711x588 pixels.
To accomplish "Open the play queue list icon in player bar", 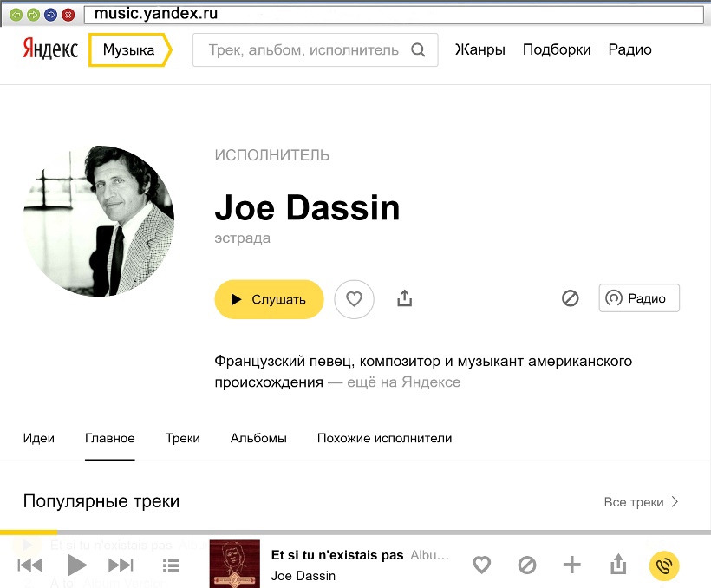I will click(x=171, y=565).
